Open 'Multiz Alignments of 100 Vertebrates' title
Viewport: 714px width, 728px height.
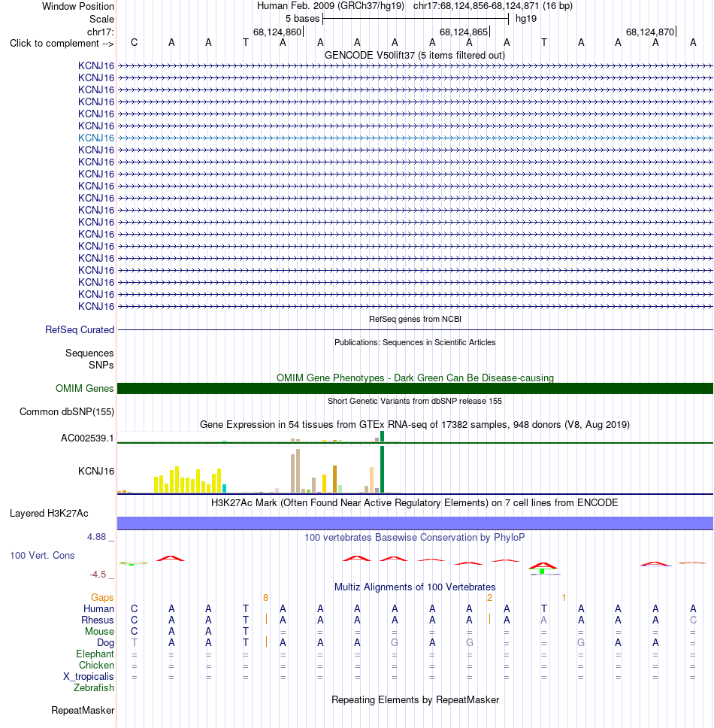click(415, 587)
